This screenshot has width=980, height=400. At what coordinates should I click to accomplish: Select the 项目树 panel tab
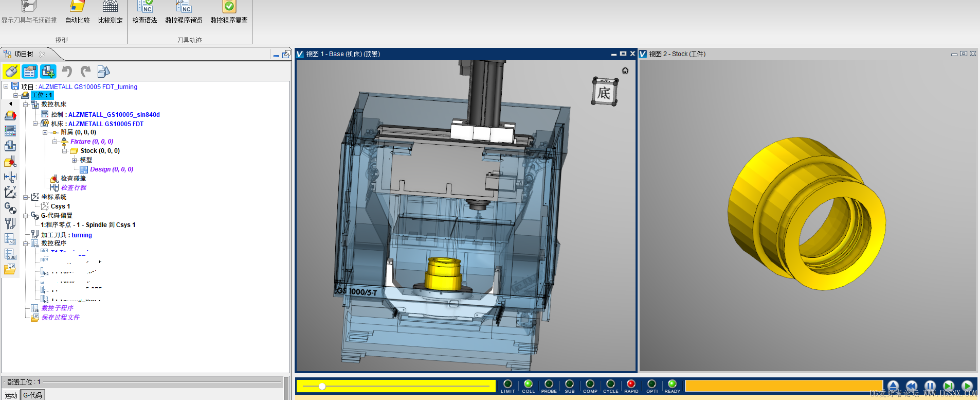click(x=24, y=54)
